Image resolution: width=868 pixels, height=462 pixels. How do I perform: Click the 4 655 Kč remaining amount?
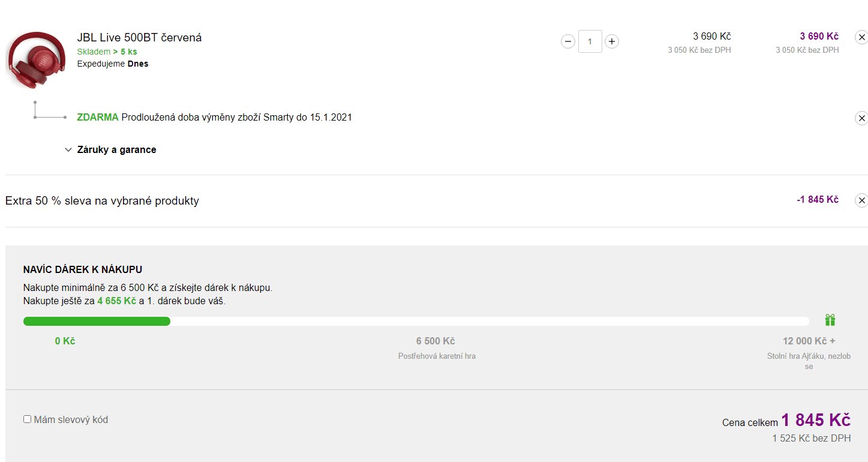(x=117, y=301)
